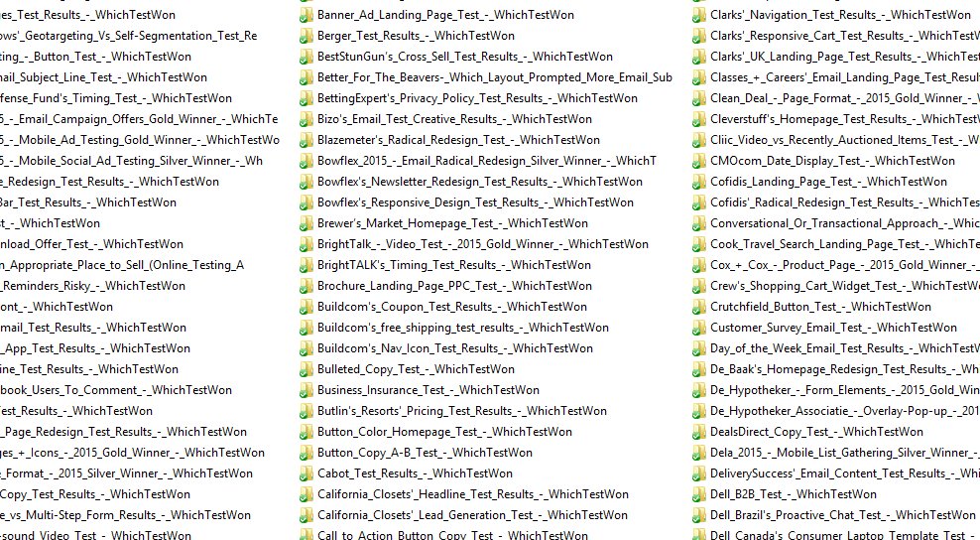
Task: Select file name California_Closets'_Headline_Test_Results_-_WhichTestWon
Action: click(473, 494)
